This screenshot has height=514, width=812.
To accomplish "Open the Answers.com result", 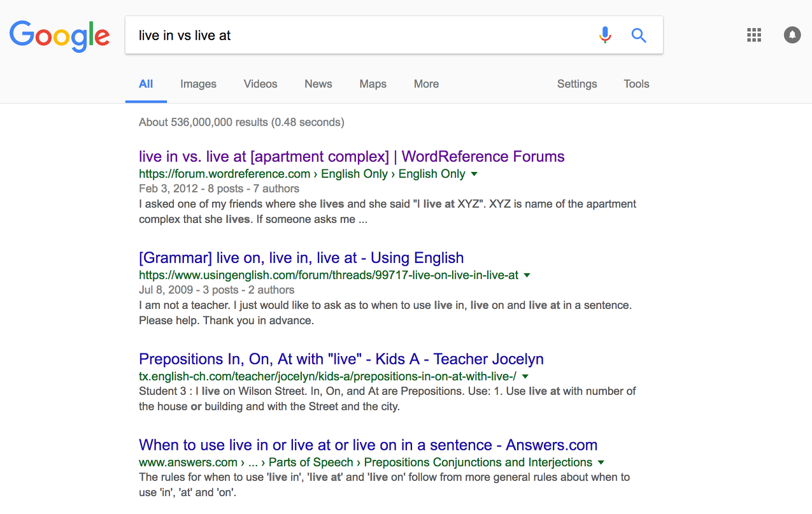I will tap(368, 445).
